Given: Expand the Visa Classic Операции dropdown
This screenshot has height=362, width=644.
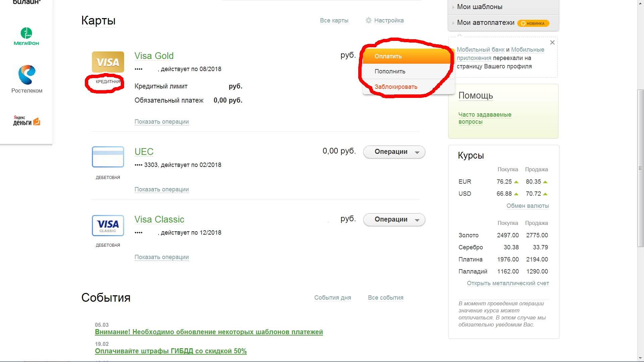Looking at the screenshot, I should click(394, 220).
